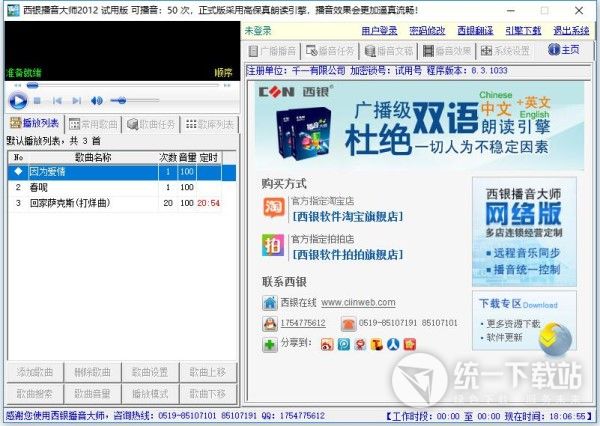This screenshot has width=600, height=426.
Task: Click the stop playback square icon
Action: pyautogui.click(x=38, y=101)
